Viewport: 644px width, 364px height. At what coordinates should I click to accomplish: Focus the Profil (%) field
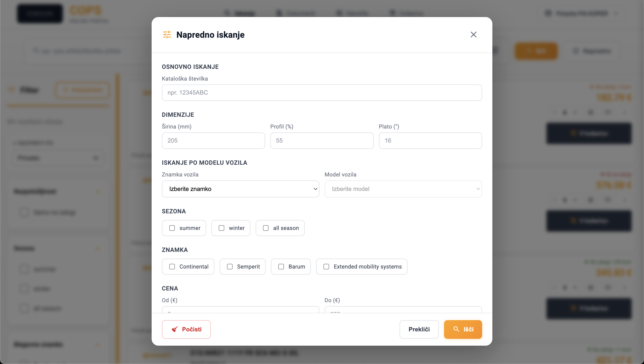pyautogui.click(x=322, y=141)
